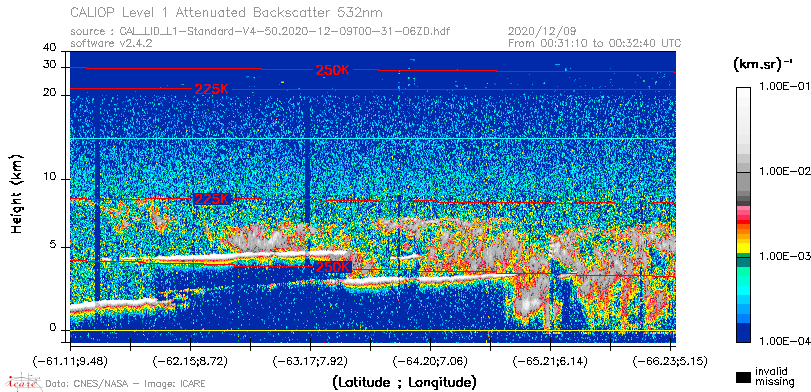Click the x-axis label '(-66.23;5.15)'
Screen dimensions: 811x392
point(670,360)
